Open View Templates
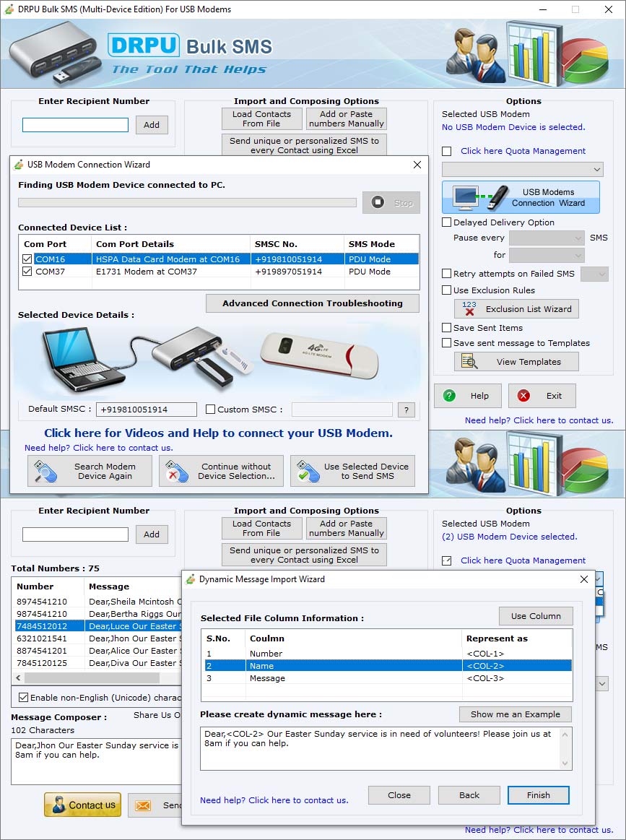 [x=516, y=361]
